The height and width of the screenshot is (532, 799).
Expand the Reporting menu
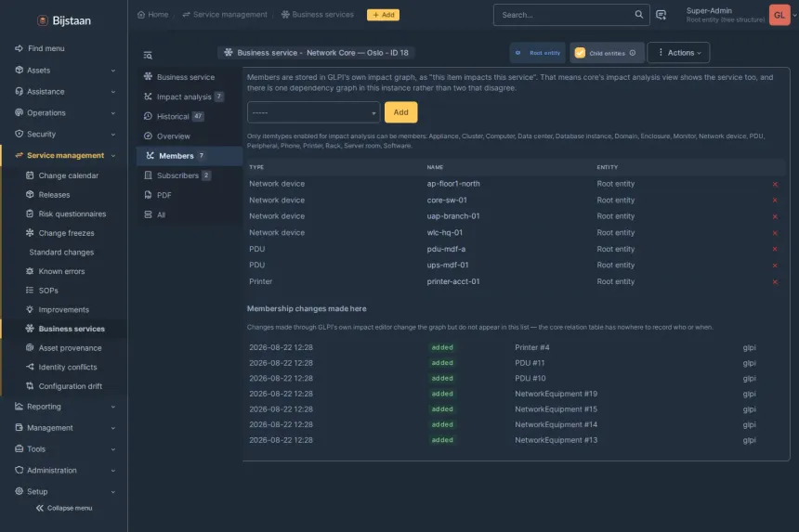pyautogui.click(x=64, y=407)
